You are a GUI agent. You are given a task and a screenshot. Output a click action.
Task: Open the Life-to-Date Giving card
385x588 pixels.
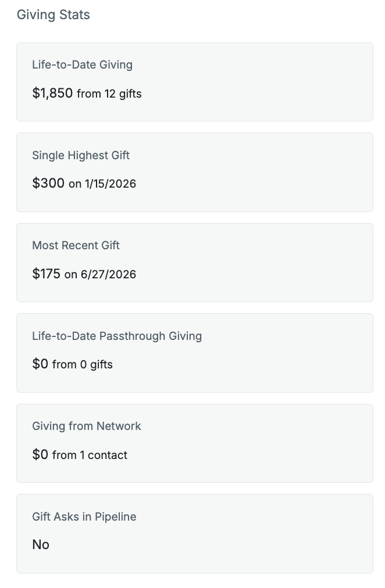[195, 82]
